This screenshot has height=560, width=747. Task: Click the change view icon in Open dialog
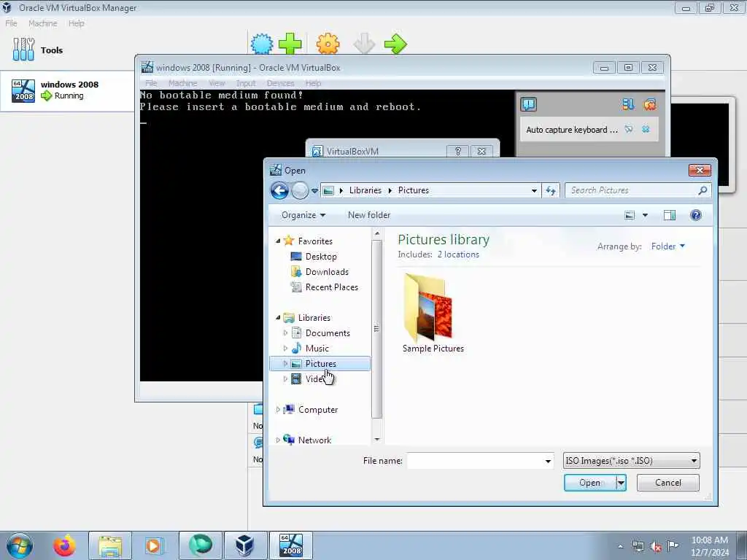click(x=630, y=215)
